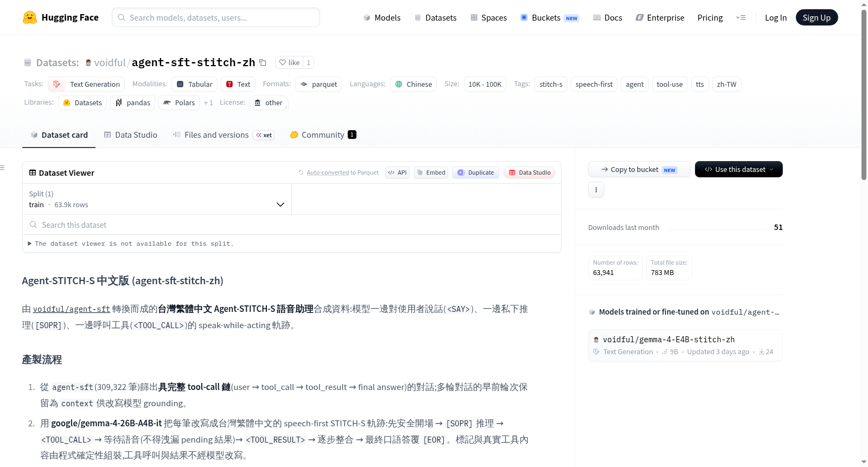Click the Duplicate button
Viewport: 868px width, 467px height.
pyautogui.click(x=476, y=172)
